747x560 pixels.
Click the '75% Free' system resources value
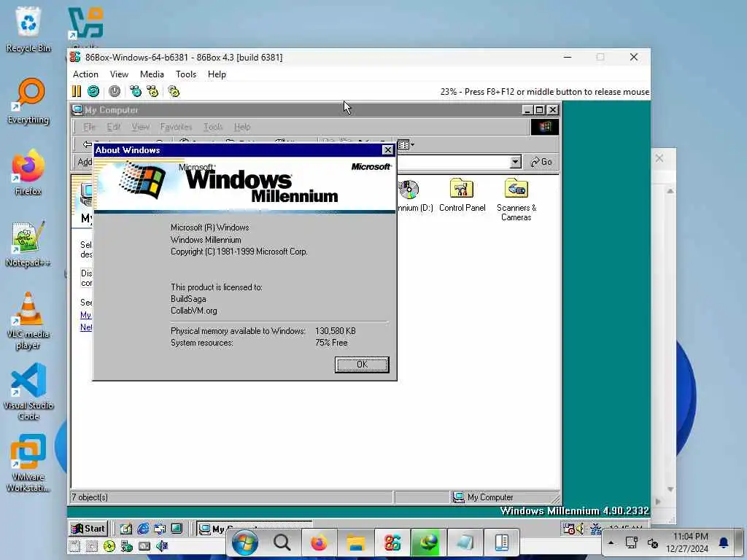(331, 343)
